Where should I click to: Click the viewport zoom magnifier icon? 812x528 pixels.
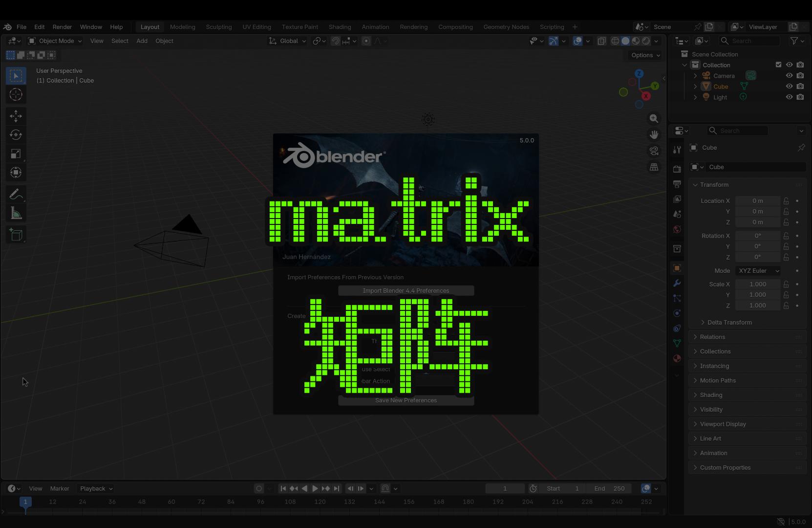654,118
